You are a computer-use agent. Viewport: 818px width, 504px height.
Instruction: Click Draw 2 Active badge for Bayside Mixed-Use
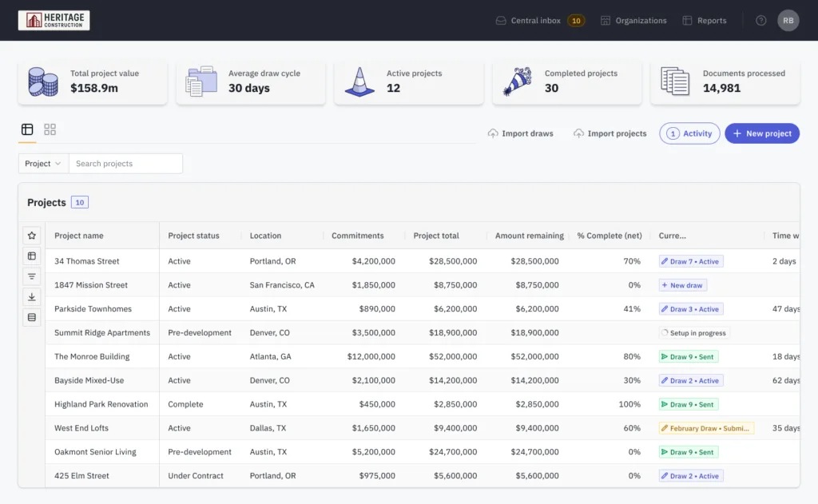coord(691,381)
